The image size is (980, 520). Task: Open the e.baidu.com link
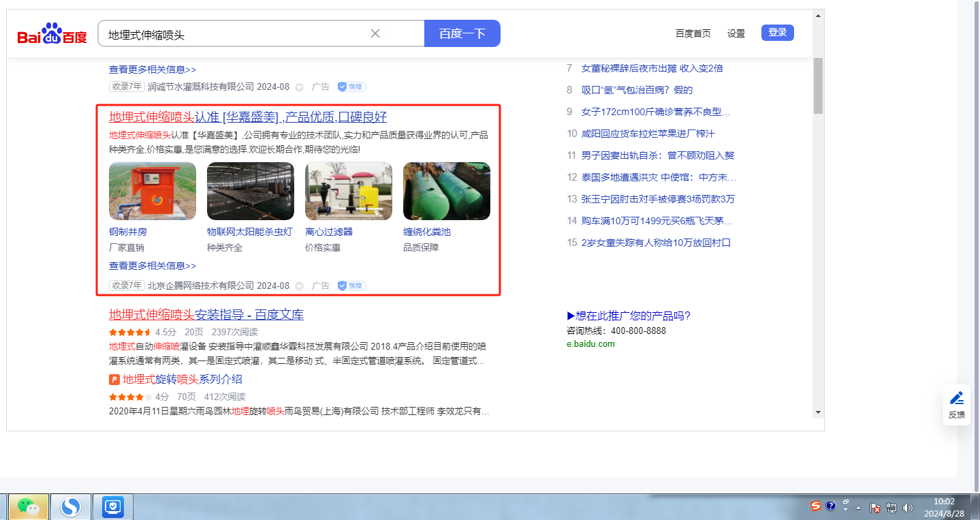pos(590,344)
